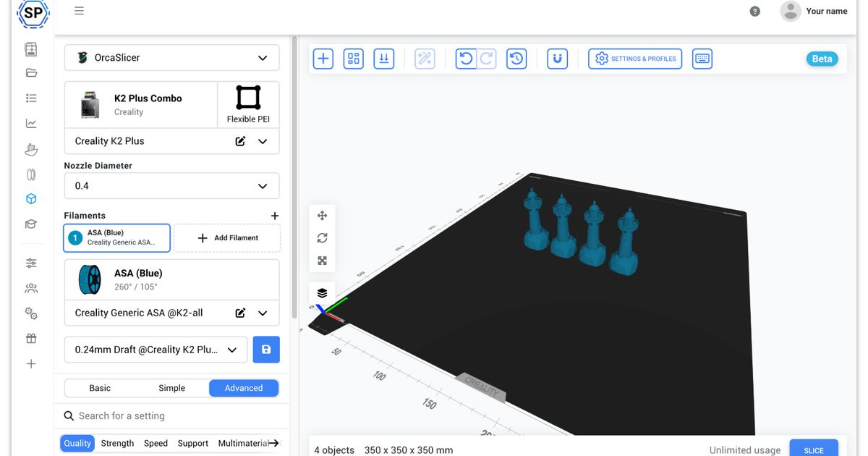Redo the last action
This screenshot has height=456, width=868.
(x=487, y=59)
